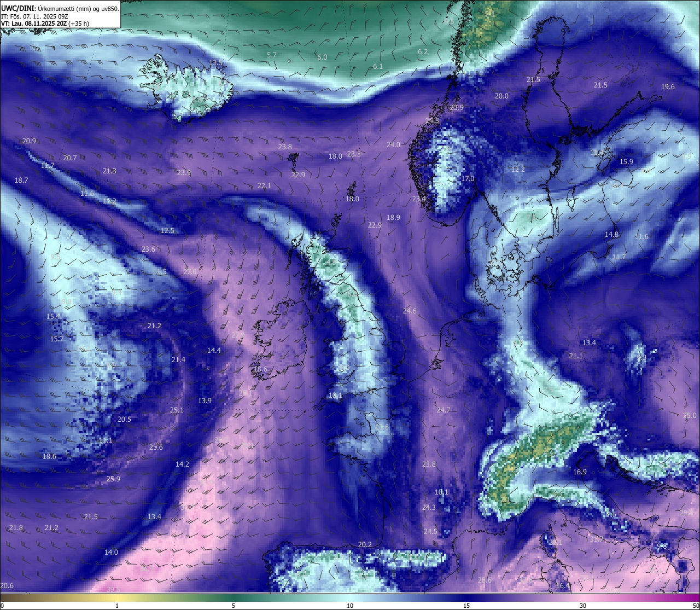Click the map value "21.1"
The height and width of the screenshot is (610, 700).
click(576, 356)
